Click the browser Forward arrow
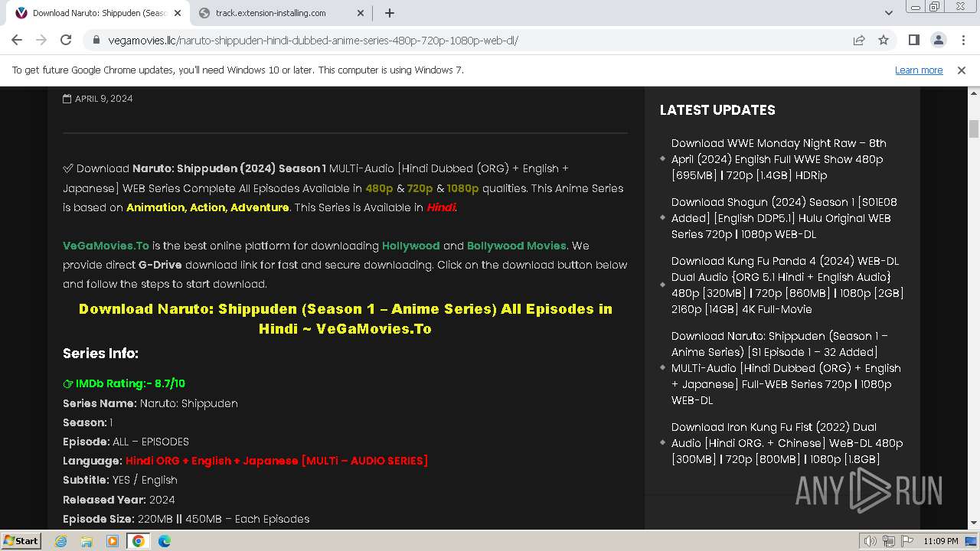Screen dimensions: 980x551 [41, 40]
